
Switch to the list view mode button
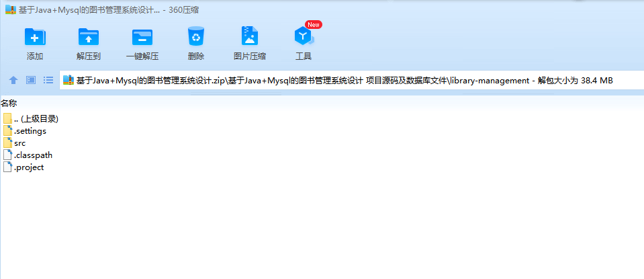tap(48, 80)
